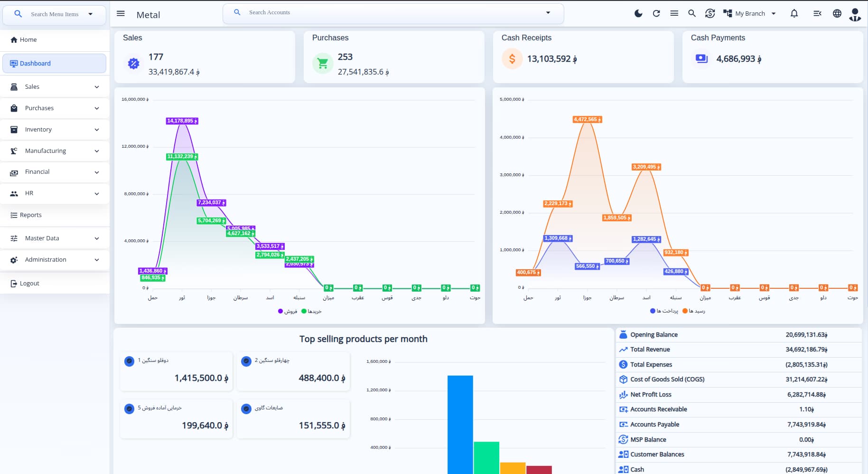Open the Search Accounts dropdown arrow
868x474 pixels.
548,12
